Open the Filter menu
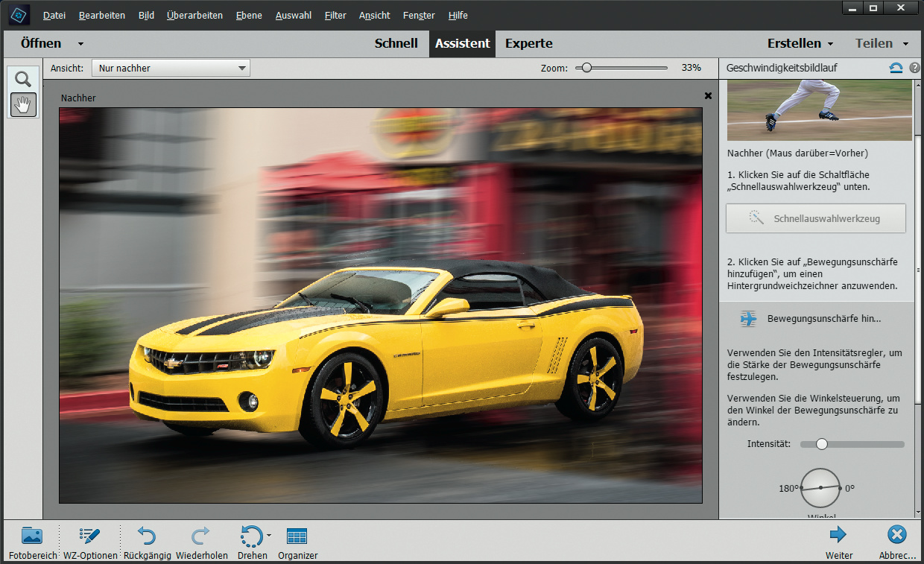Image resolution: width=924 pixels, height=564 pixels. pyautogui.click(x=335, y=15)
